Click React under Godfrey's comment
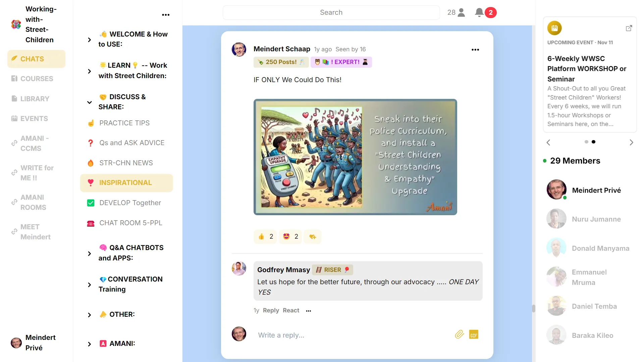 click(291, 310)
